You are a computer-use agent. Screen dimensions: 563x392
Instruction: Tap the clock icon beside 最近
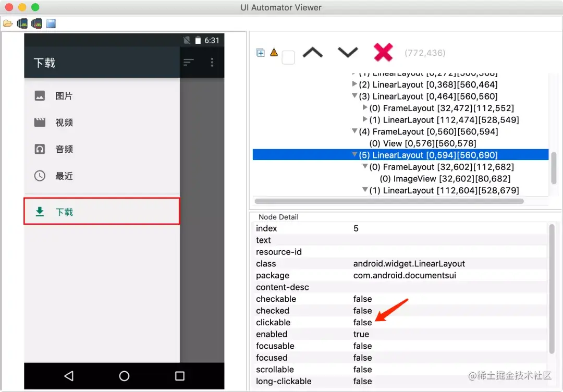(x=40, y=176)
